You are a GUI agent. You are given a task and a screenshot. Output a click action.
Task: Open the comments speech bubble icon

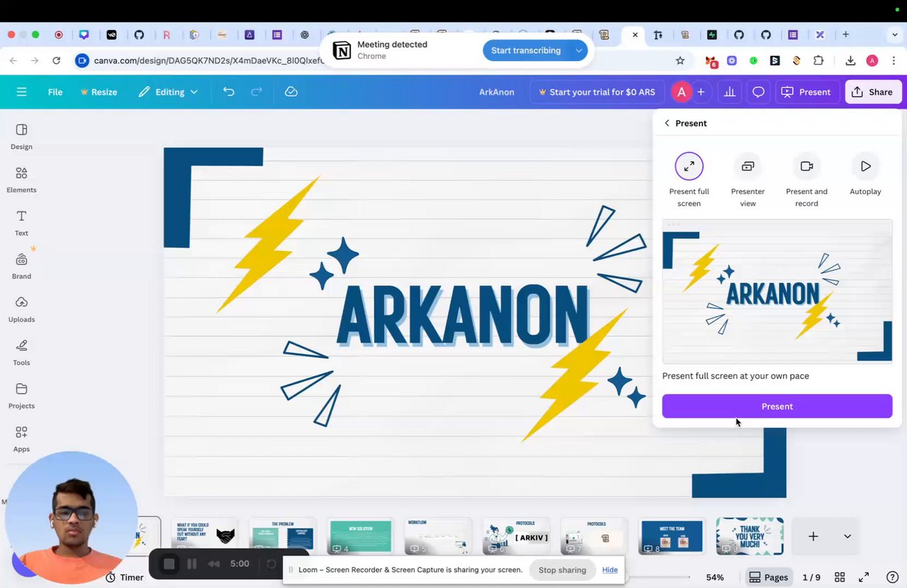click(x=758, y=92)
